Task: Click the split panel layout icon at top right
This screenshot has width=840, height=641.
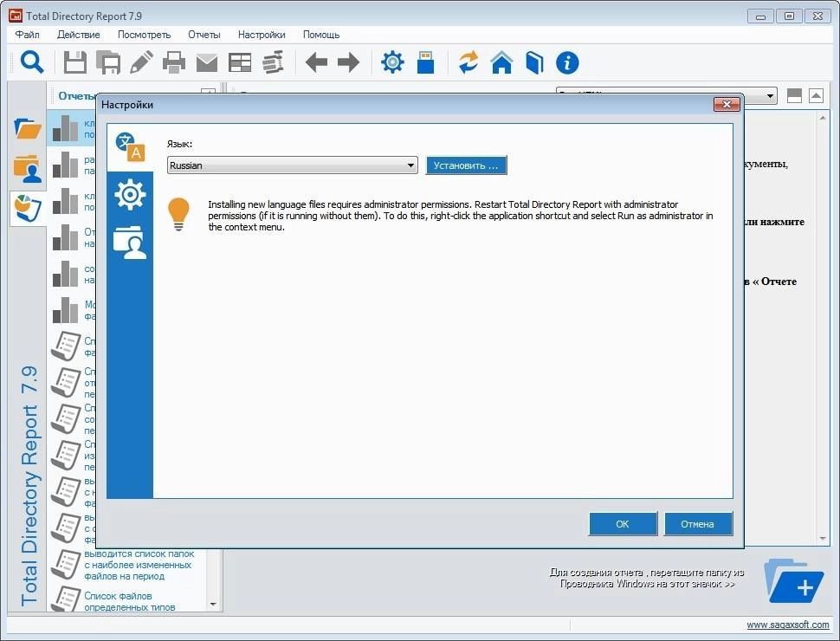Action: point(794,96)
